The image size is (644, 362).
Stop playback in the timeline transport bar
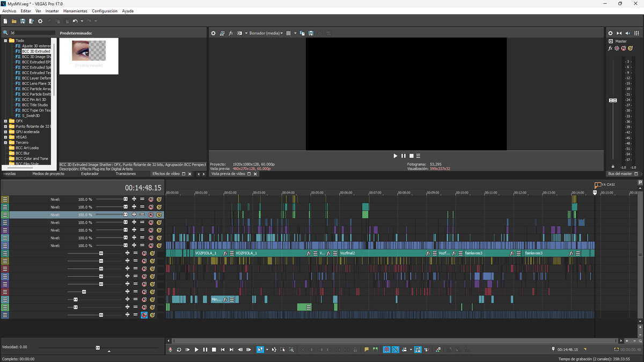click(x=214, y=349)
